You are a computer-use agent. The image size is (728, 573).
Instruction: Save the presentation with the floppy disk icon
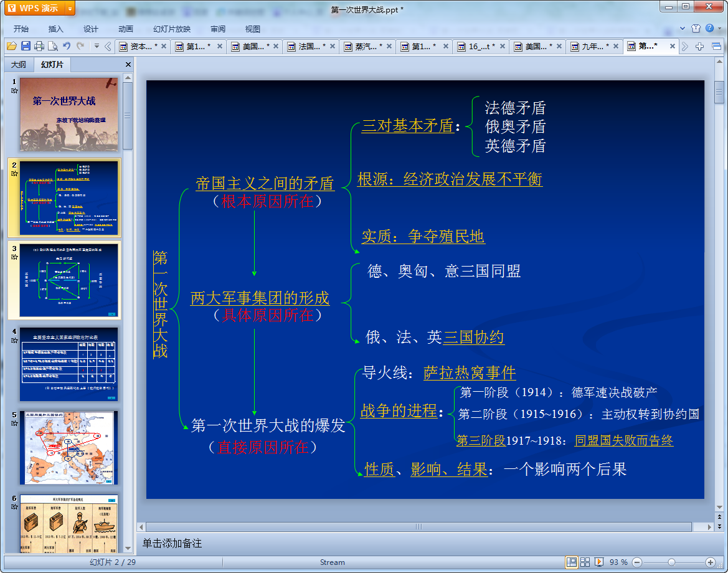26,46
